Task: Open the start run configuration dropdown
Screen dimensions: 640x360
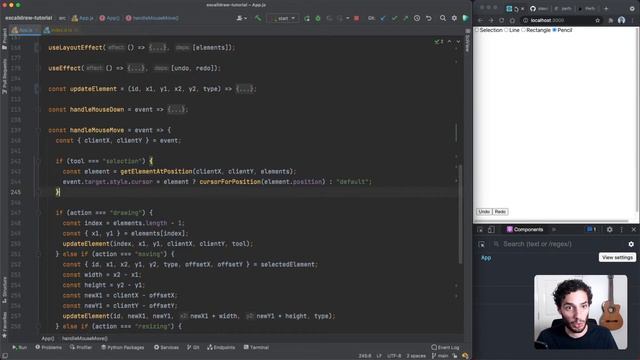Action: tap(283, 18)
